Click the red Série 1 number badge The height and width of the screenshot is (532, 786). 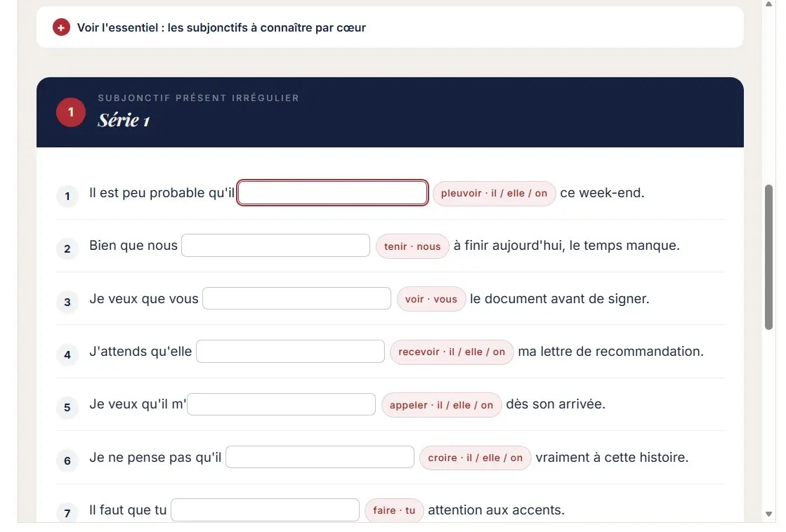[x=71, y=112]
